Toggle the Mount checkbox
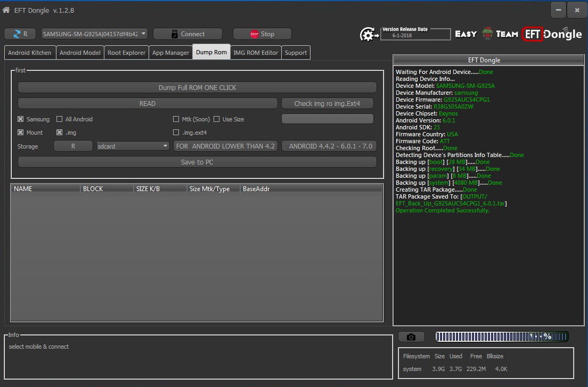Viewport: 588px width, 387px height. [x=21, y=132]
